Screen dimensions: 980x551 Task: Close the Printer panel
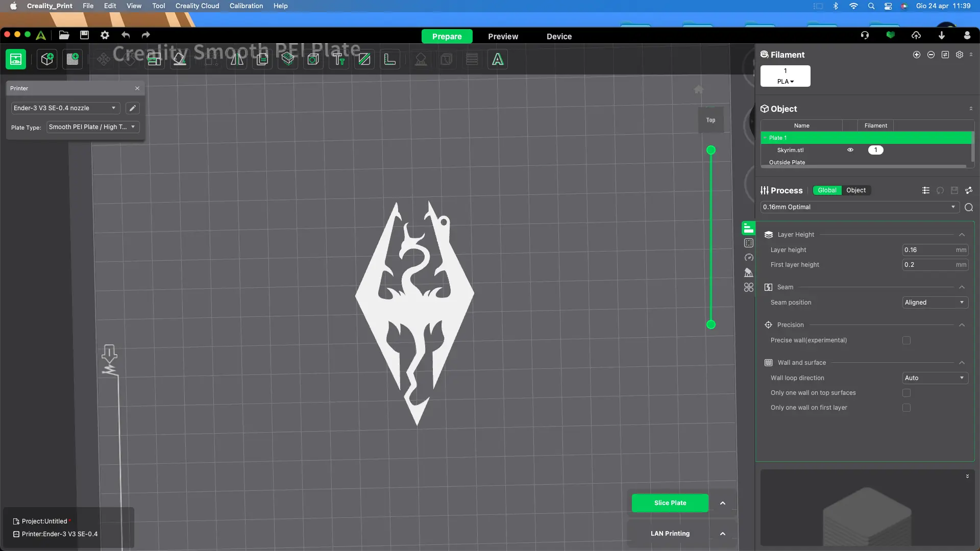coord(137,88)
